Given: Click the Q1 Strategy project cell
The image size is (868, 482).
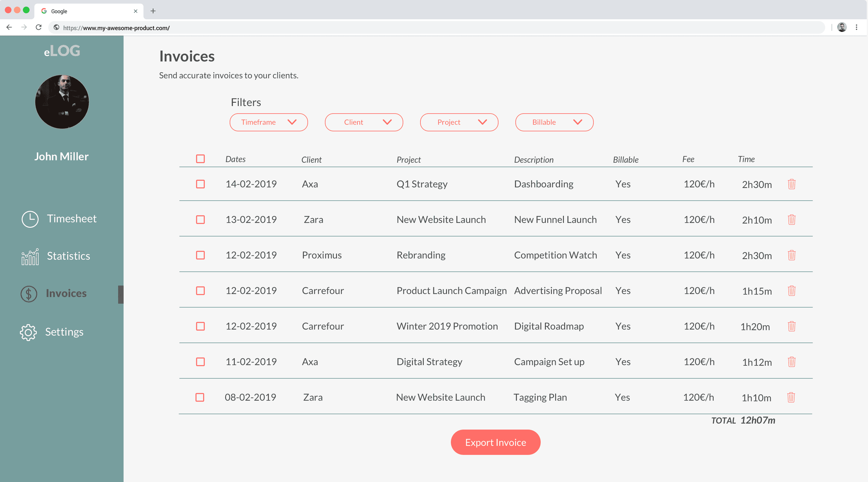Looking at the screenshot, I should pyautogui.click(x=422, y=184).
